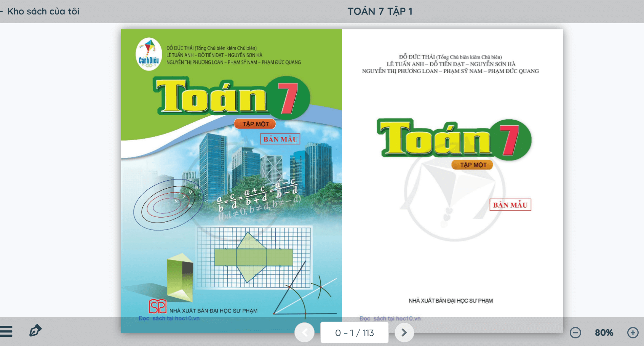Zoom out with the minus icon
The width and height of the screenshot is (644, 346).
[575, 333]
